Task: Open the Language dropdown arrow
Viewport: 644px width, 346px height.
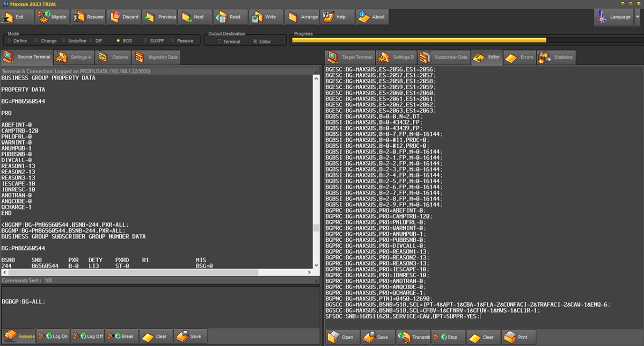Action: pyautogui.click(x=637, y=17)
